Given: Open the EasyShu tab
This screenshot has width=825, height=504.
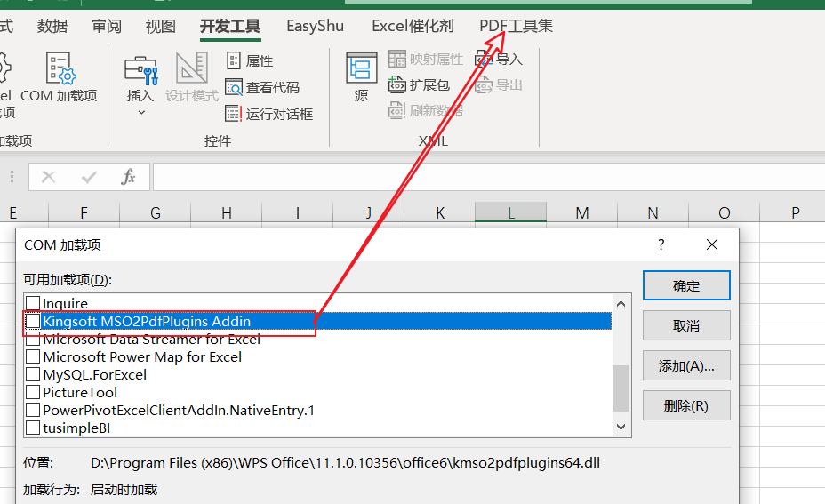Looking at the screenshot, I should coord(315,26).
